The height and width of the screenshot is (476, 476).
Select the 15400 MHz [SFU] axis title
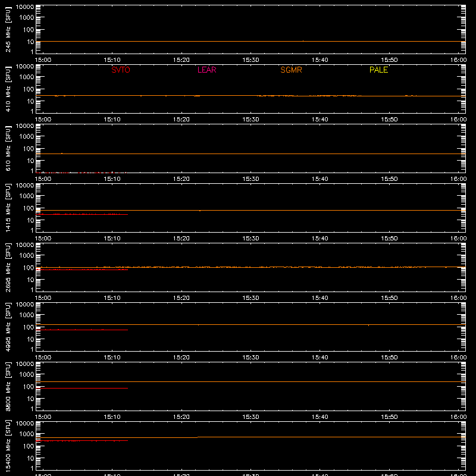coord(8,446)
